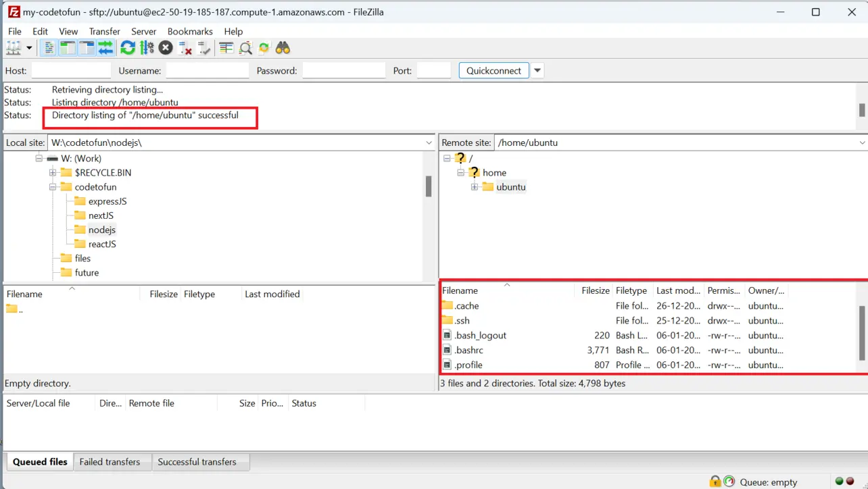
Task: Refresh the file and folder lists
Action: click(128, 48)
